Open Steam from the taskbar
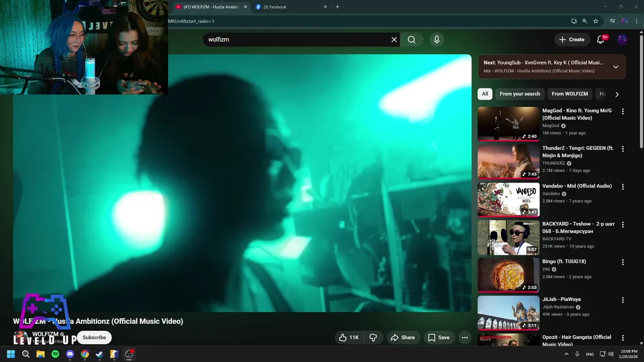Image resolution: width=644 pixels, height=362 pixels. 99,354
